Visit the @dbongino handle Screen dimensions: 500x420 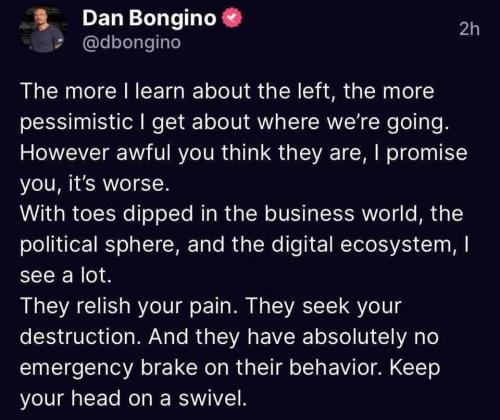click(132, 43)
